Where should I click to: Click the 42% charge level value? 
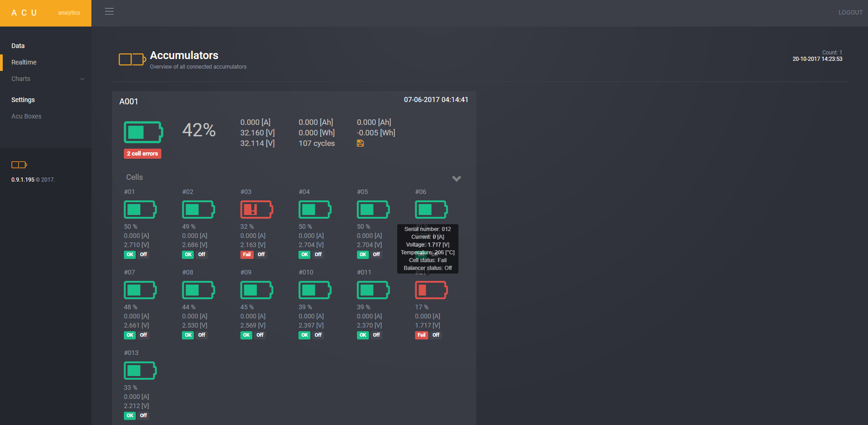[x=199, y=130]
